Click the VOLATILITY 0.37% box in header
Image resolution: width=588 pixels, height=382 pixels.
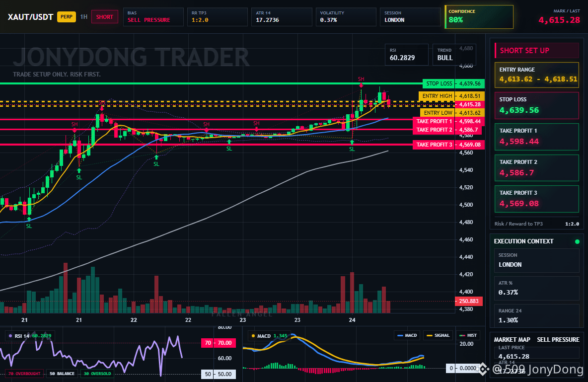(x=346, y=17)
